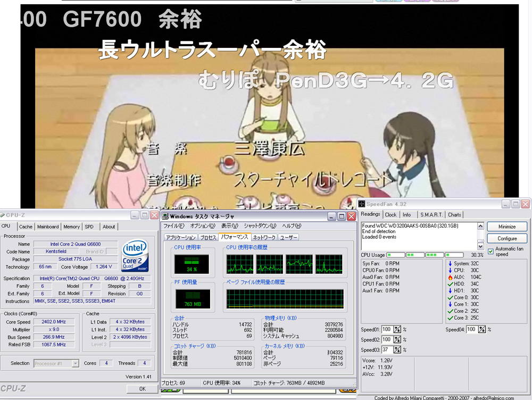Click the Core 2 green checkmark icon
This screenshot has width=532, height=400.
450,311
